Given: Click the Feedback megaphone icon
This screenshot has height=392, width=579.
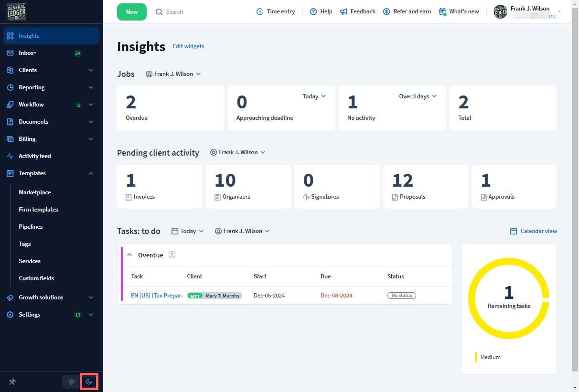Looking at the screenshot, I should point(343,11).
